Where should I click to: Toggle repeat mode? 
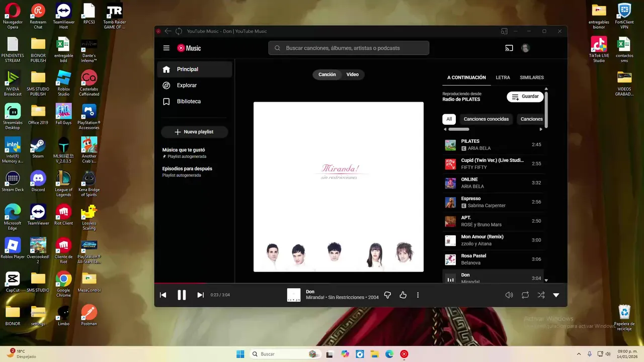click(x=525, y=295)
